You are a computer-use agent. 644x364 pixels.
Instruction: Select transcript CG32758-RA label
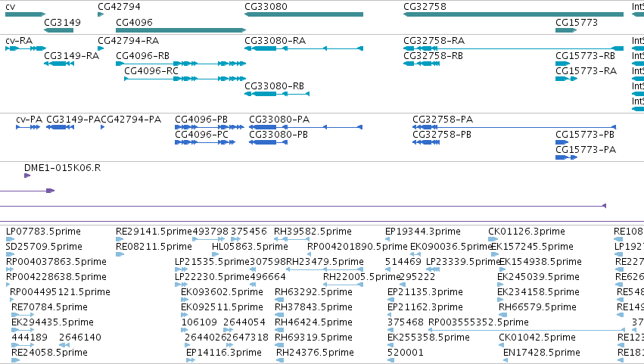(434, 41)
